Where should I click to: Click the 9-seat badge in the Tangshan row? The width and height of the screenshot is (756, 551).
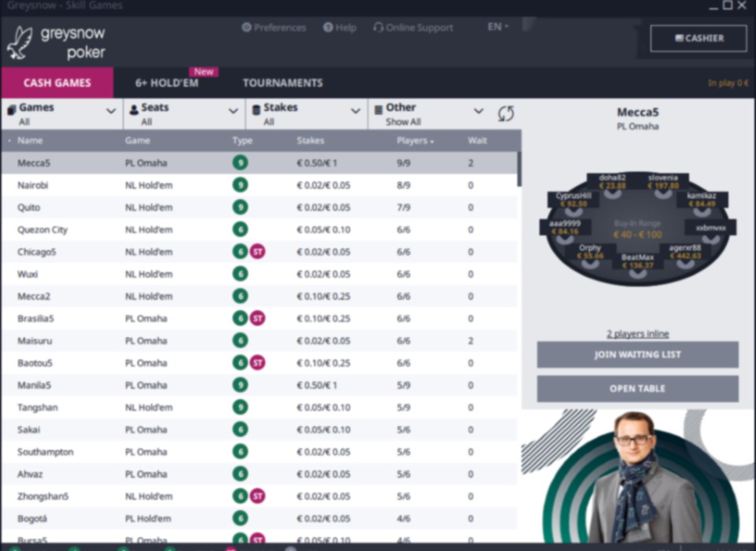[240, 407]
